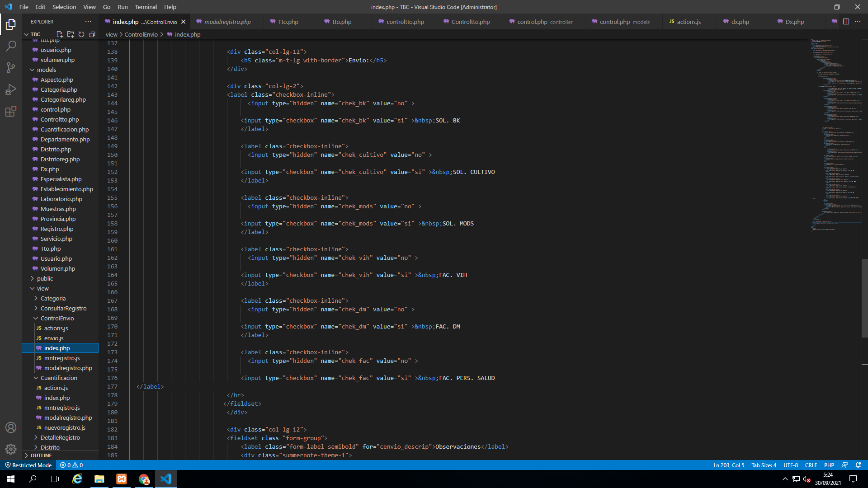
Task: Click the Restricted Mode shield indicator
Action: click(28, 465)
